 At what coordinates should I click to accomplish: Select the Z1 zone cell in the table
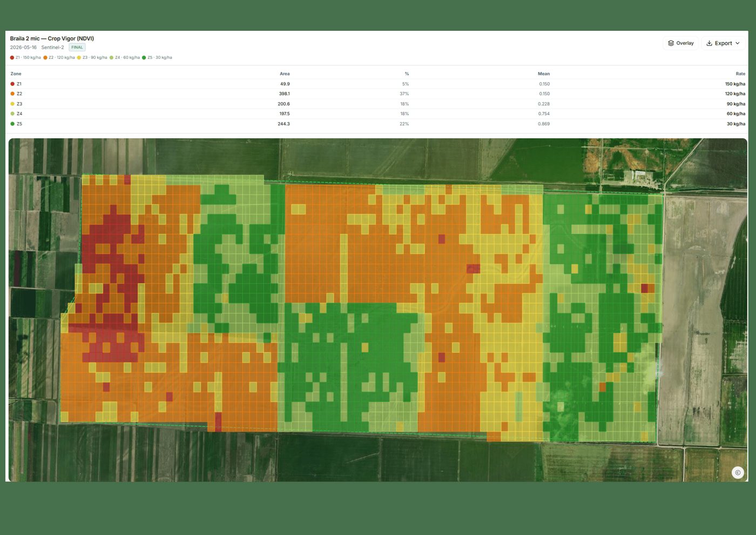click(16, 84)
